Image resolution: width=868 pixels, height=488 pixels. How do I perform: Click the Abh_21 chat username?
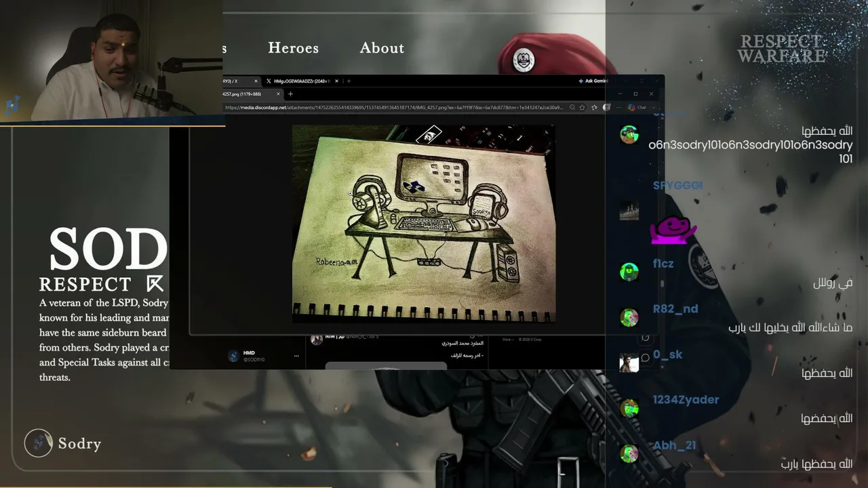pos(675,445)
